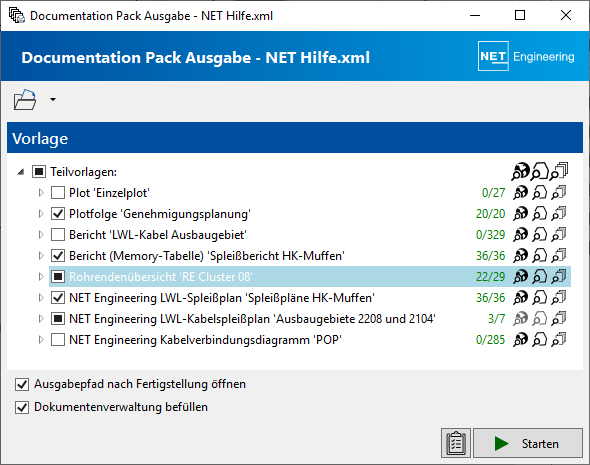
Task: Click globe search icon for Plot 'Einzelplot'
Action: pyautogui.click(x=521, y=193)
